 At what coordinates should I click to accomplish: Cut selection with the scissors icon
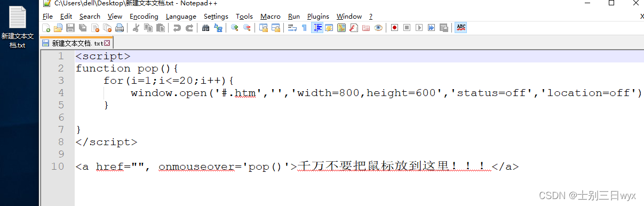136,28
